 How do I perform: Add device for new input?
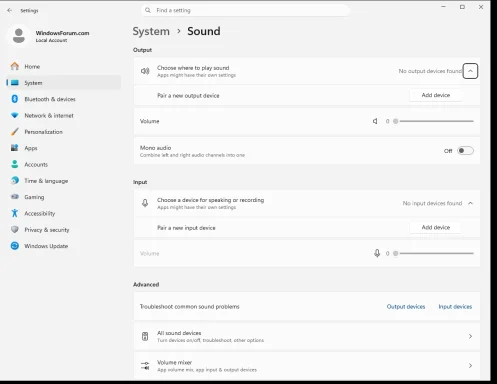(x=436, y=227)
